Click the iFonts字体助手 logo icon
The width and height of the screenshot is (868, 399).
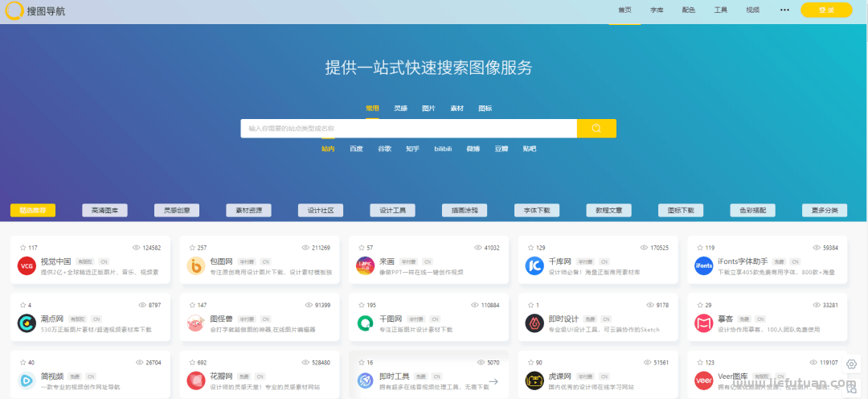pyautogui.click(x=704, y=266)
